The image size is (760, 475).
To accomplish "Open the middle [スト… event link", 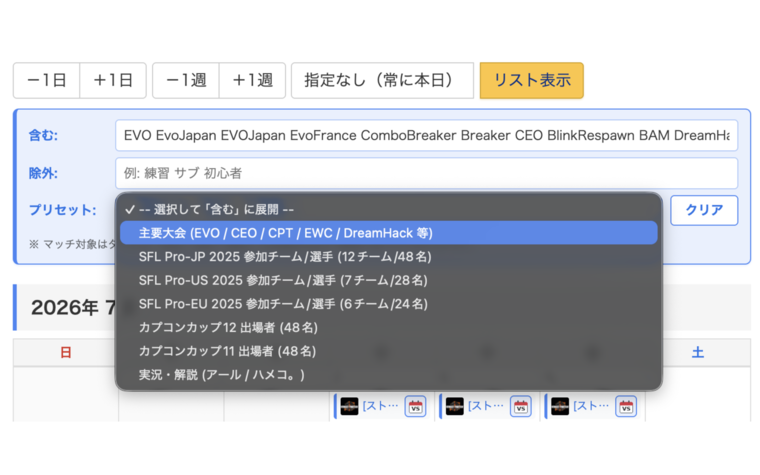I will click(486, 406).
